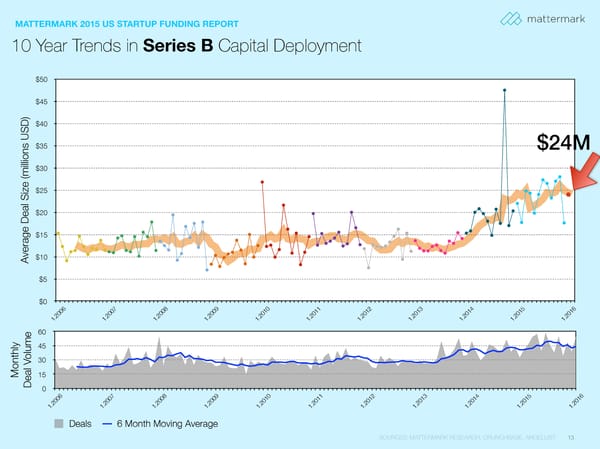Screen dimensions: 600x449
Task: Click the page number 13
Action: point(571,437)
